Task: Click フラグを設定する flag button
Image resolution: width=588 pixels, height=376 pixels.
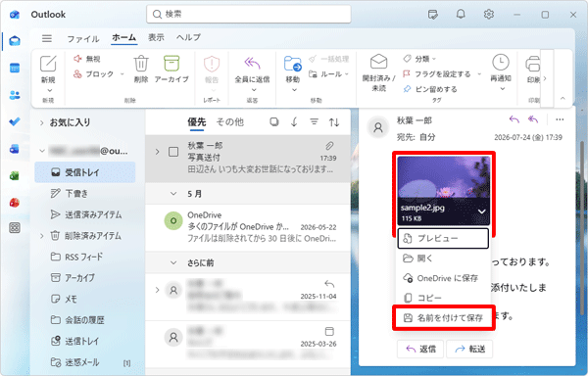Action: click(x=436, y=74)
